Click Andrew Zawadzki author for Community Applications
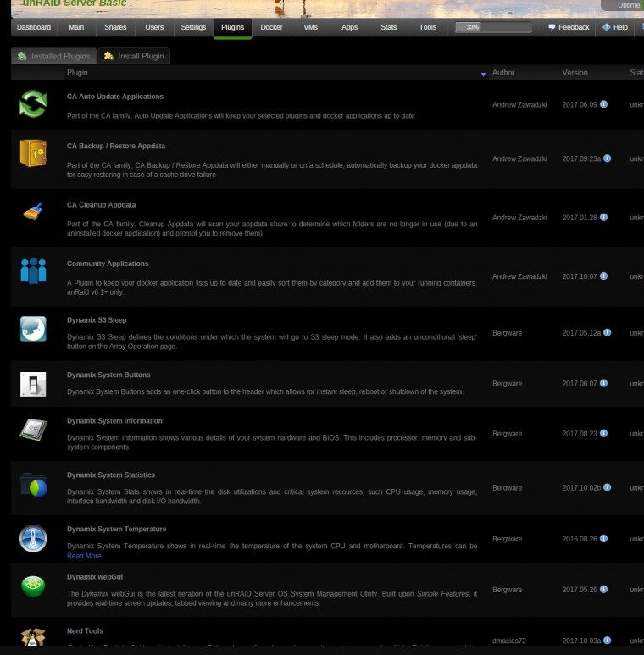This screenshot has width=644, height=655. point(519,276)
